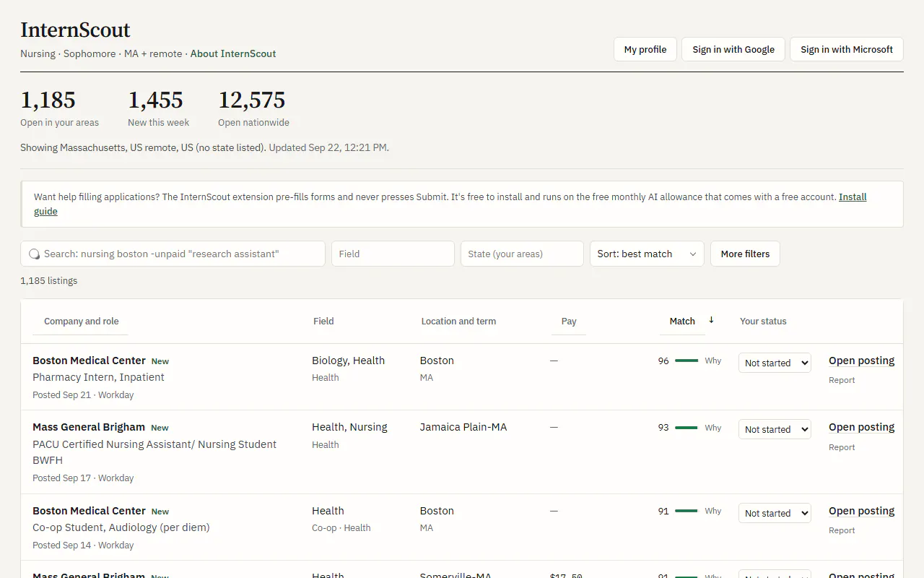924x578 pixels.
Task: Show why Pharmacy Intern matches 96
Action: [713, 361]
